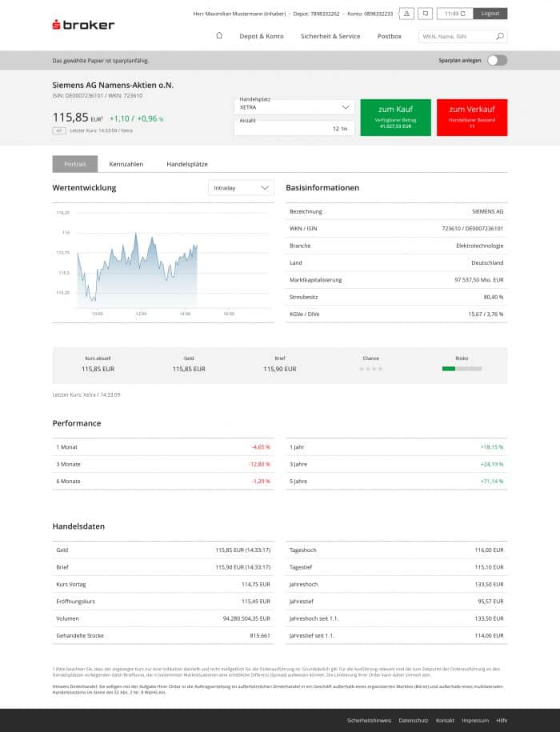560x732 pixels.
Task: Open the user profile icon
Action: [x=406, y=14]
